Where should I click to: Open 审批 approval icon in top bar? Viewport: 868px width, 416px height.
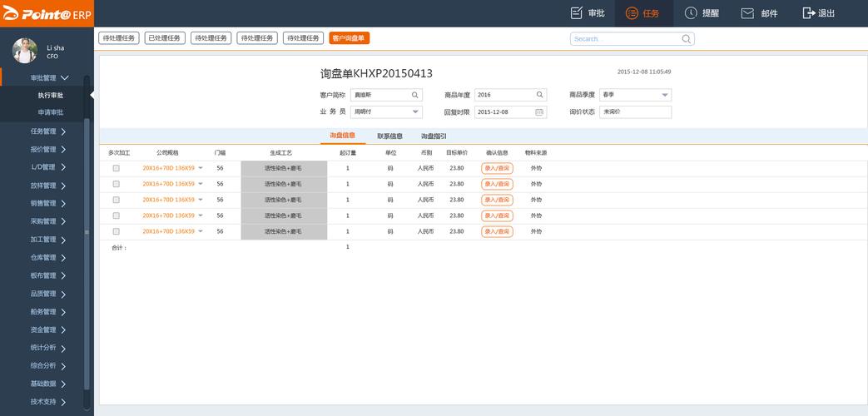(577, 13)
